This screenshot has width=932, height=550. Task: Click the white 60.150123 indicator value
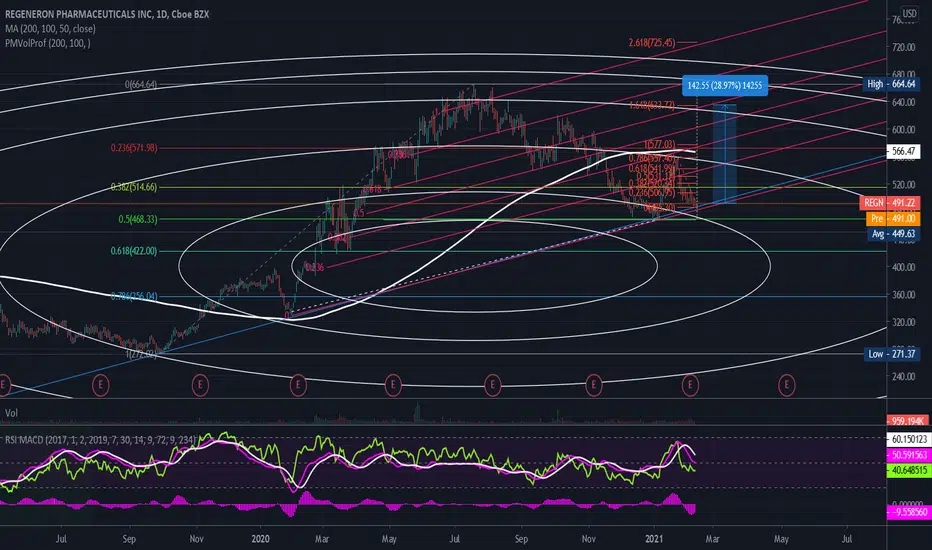[x=908, y=439]
